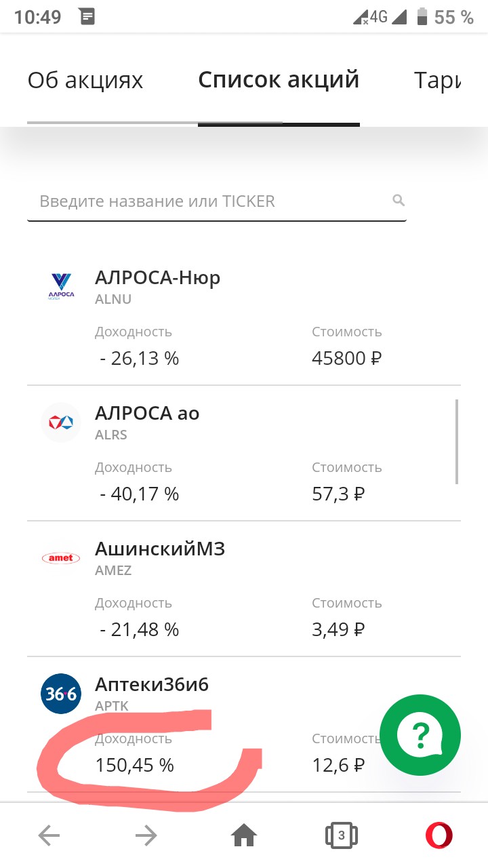
Task: Go to browser home page
Action: click(244, 835)
